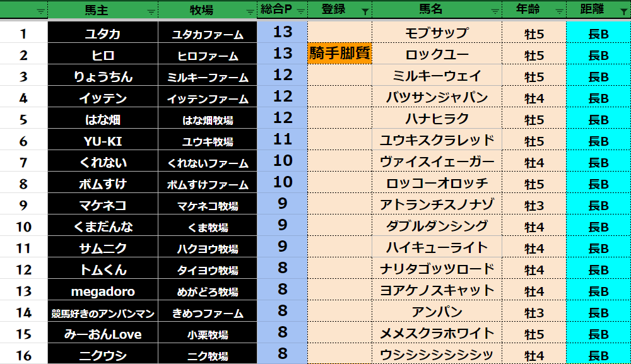Click the filter icon on 馬名 column
Viewport: 631px width, 364px height.
point(494,11)
